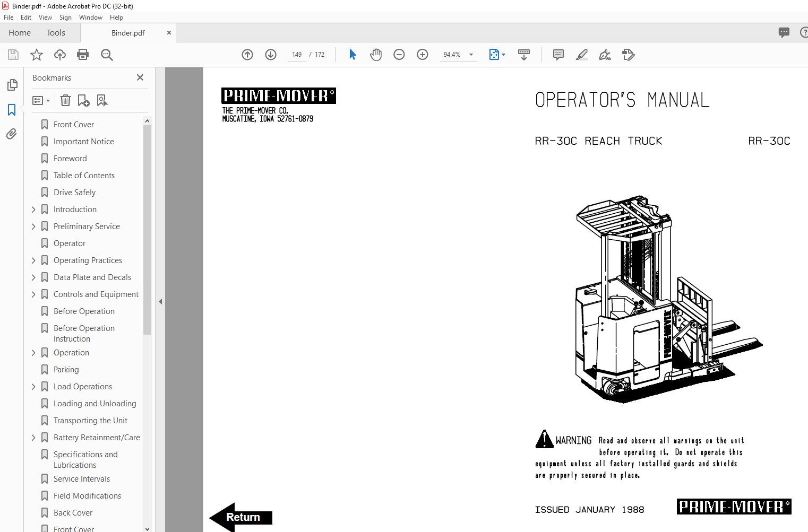Go to next page arrow

tap(271, 55)
